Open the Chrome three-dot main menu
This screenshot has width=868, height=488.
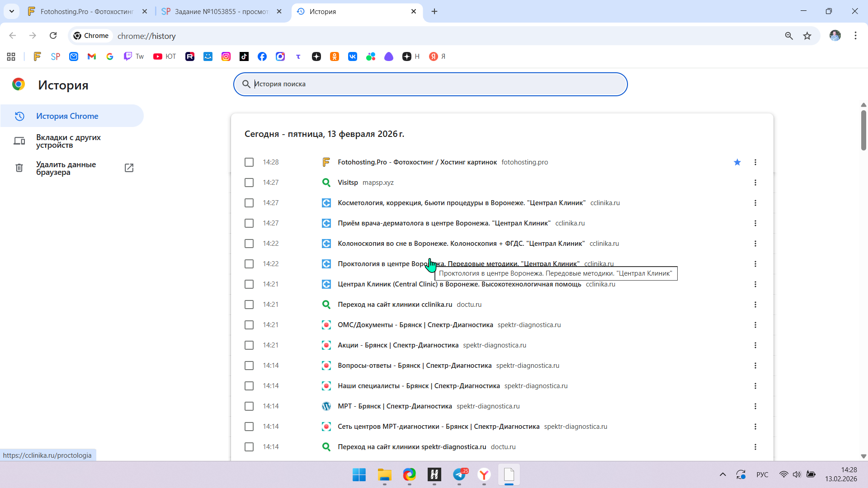point(855,36)
